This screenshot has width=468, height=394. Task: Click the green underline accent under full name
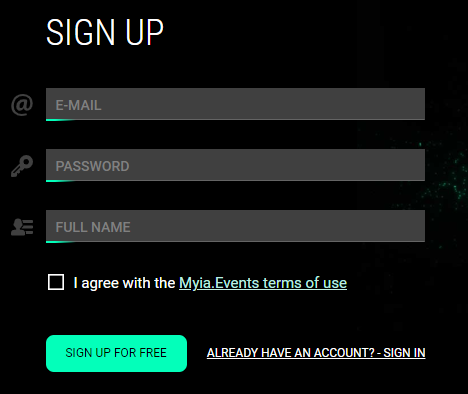(x=60, y=242)
